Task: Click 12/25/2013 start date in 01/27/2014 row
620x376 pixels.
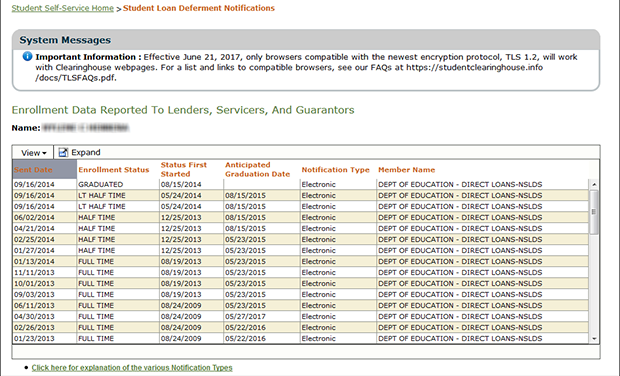Action: click(x=191, y=251)
